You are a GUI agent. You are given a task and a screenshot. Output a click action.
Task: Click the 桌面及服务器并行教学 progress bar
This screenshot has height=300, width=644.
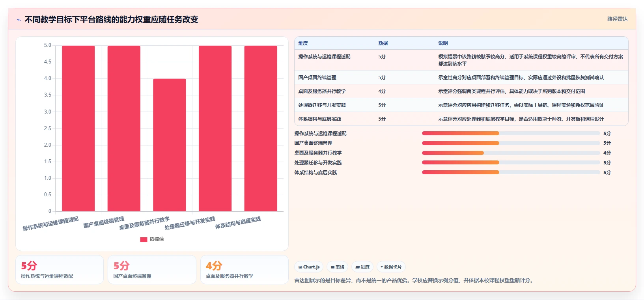coord(511,153)
